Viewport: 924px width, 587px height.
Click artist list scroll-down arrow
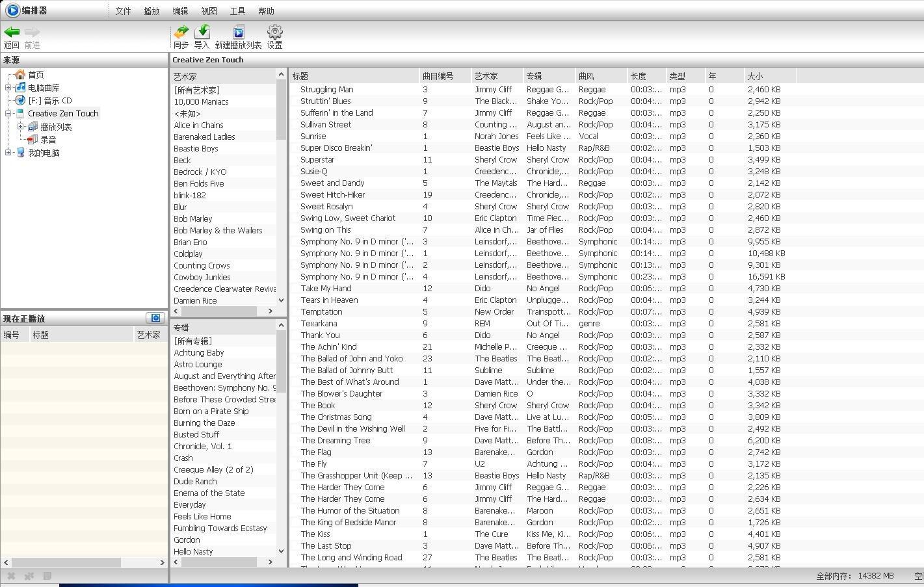tap(282, 300)
